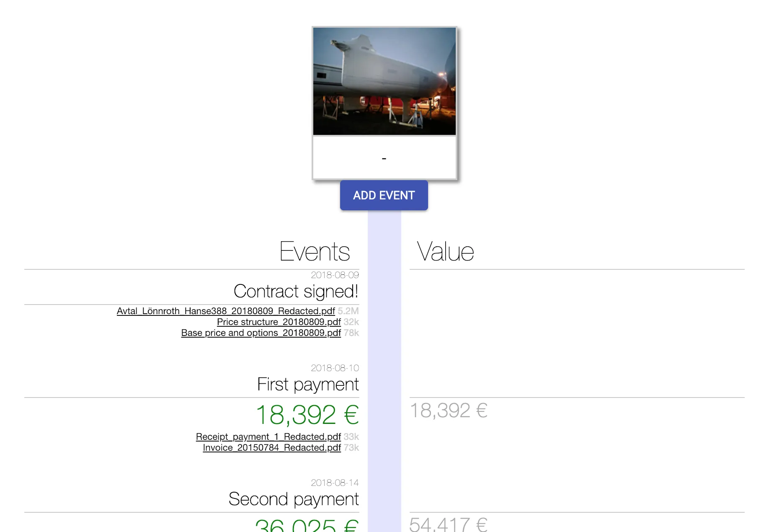This screenshot has height=532, width=769.
Task: Click the 2018-08-10 event date
Action: coord(335,368)
